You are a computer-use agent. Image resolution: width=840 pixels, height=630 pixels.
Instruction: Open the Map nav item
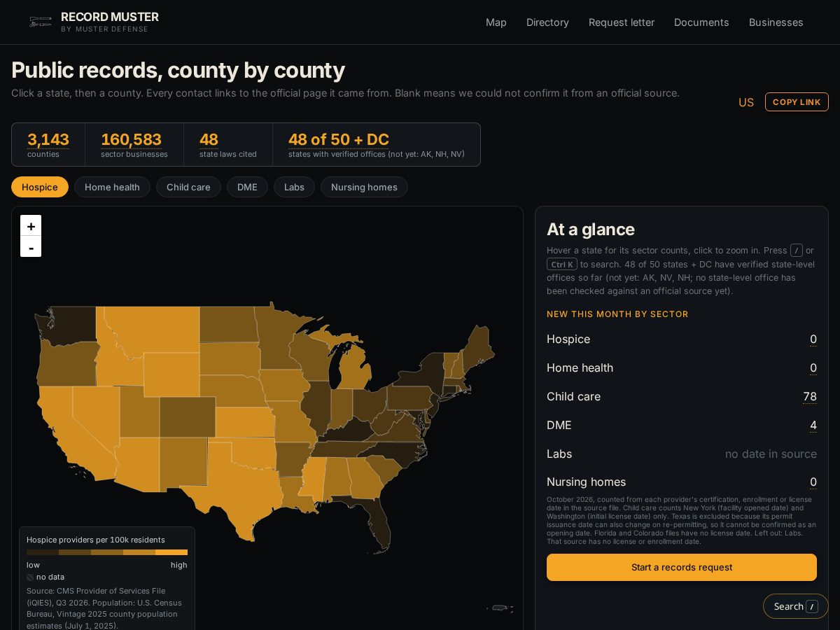coord(496,22)
